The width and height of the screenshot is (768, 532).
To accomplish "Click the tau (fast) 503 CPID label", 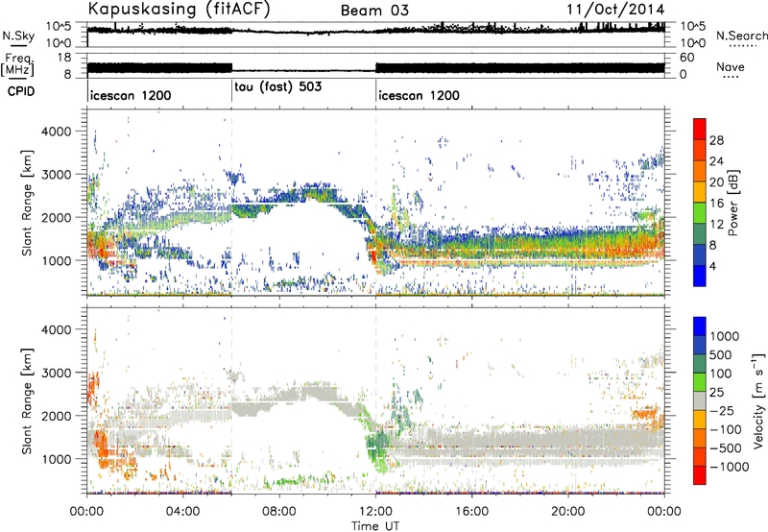I will [277, 87].
